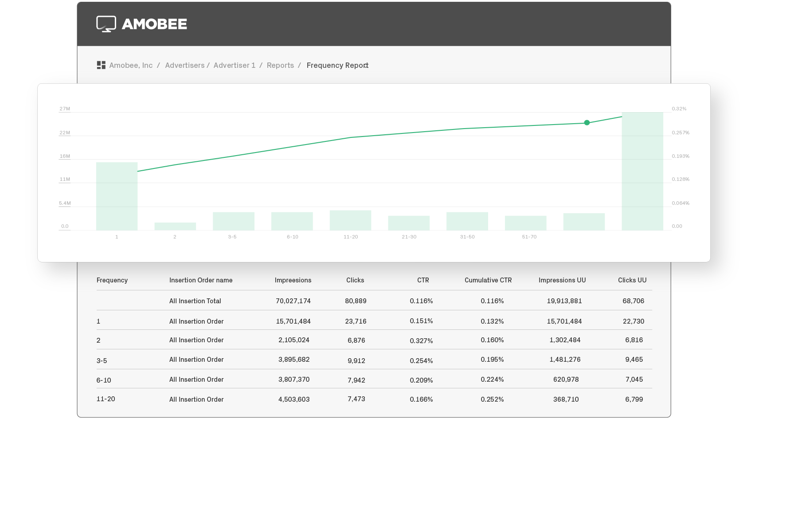
Task: Click impressions value 4,503,603
Action: 294,399
